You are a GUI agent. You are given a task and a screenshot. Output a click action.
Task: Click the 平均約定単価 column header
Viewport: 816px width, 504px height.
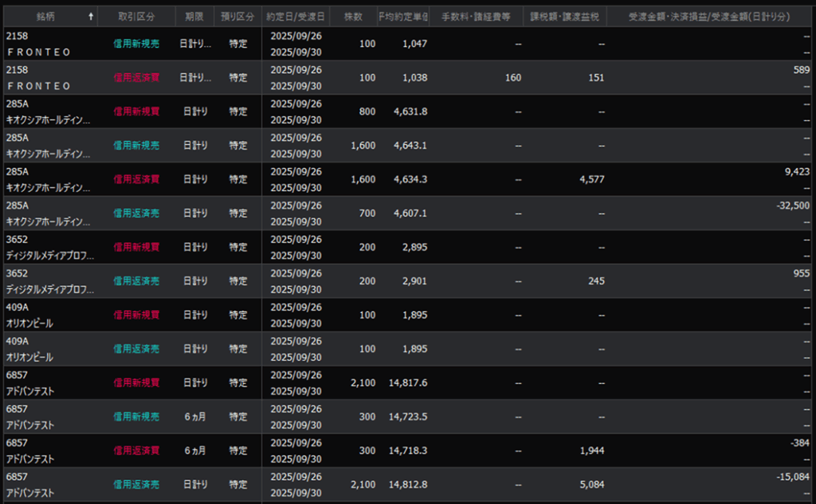(403, 16)
